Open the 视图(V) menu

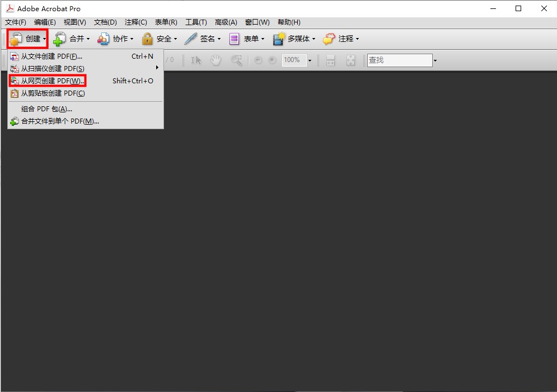pos(74,22)
